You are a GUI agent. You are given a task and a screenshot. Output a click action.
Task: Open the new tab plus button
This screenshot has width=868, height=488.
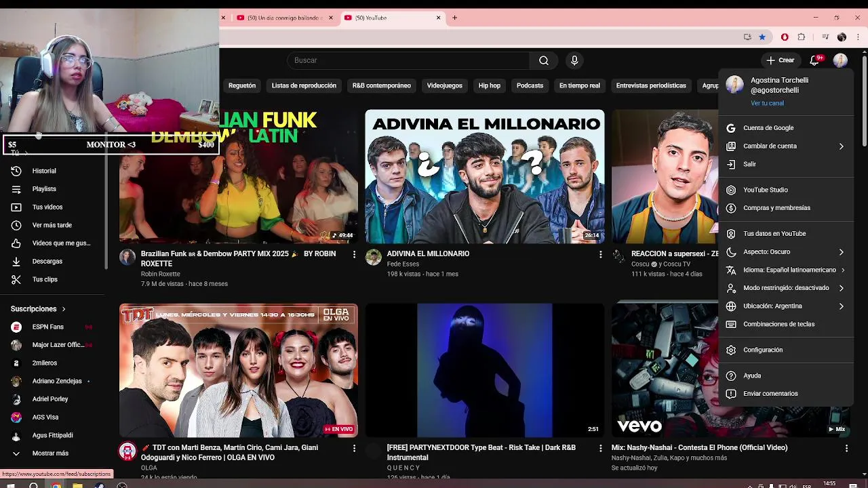(454, 18)
